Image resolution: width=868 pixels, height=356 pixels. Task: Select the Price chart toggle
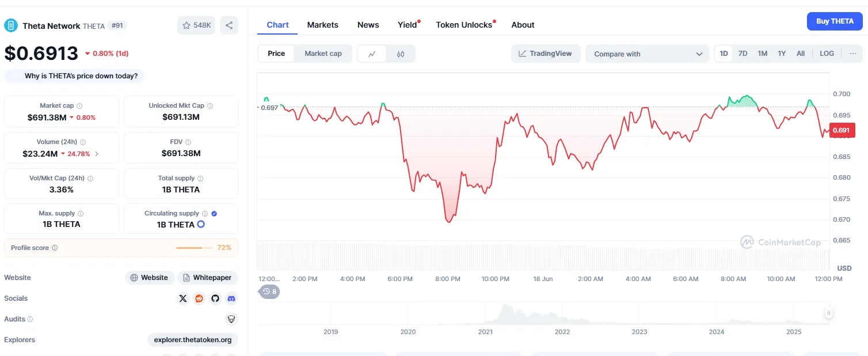point(276,54)
